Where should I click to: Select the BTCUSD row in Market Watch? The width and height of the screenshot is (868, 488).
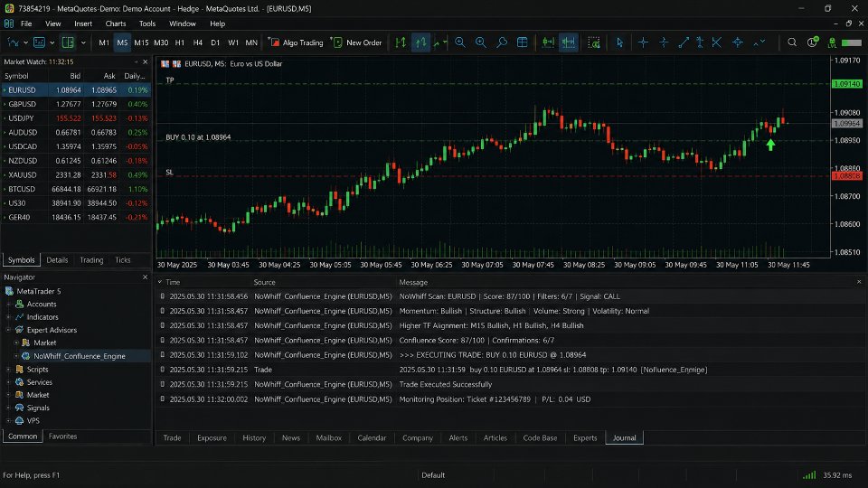click(x=76, y=189)
